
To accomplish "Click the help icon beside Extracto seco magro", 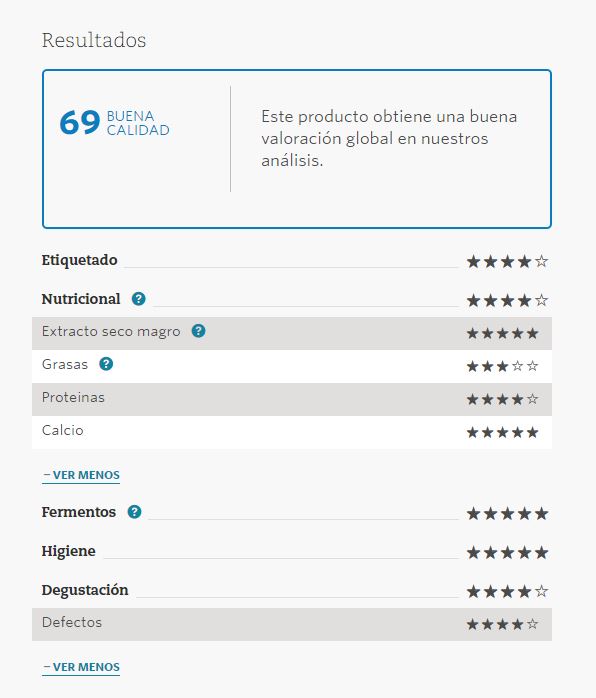I will [x=198, y=331].
